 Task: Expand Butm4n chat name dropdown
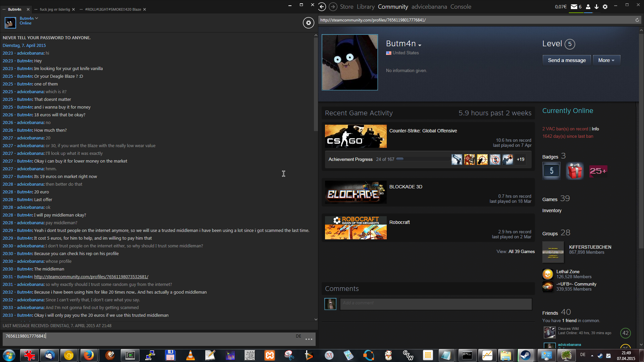[37, 18]
